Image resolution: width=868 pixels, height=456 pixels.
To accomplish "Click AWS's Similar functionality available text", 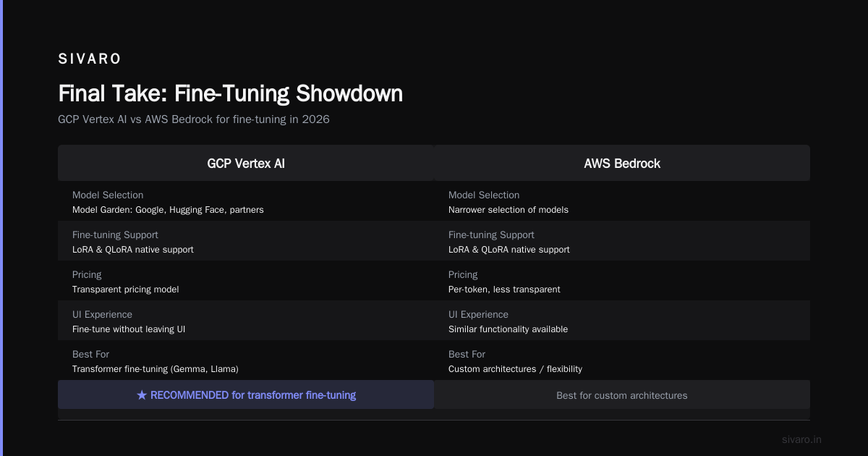I will click(509, 329).
